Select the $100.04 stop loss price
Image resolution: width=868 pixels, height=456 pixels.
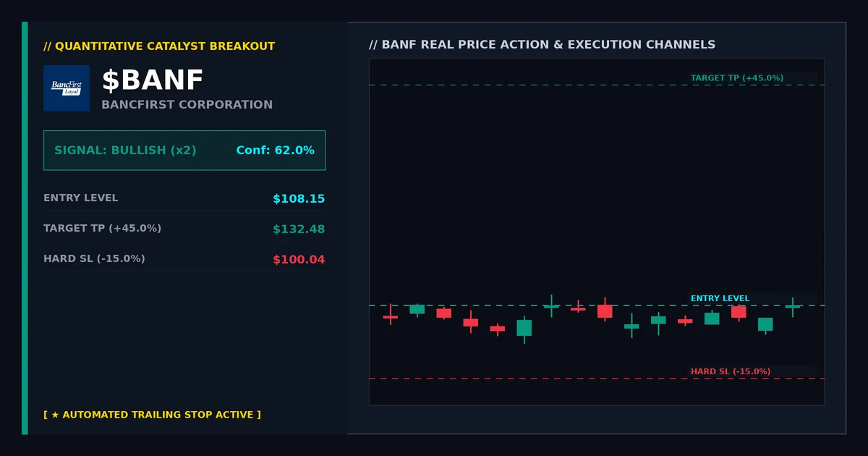coord(299,260)
